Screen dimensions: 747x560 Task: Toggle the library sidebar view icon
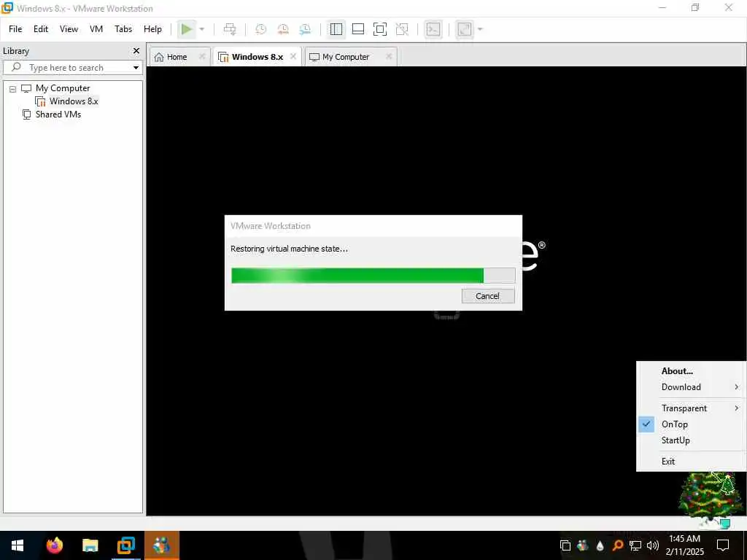point(336,29)
